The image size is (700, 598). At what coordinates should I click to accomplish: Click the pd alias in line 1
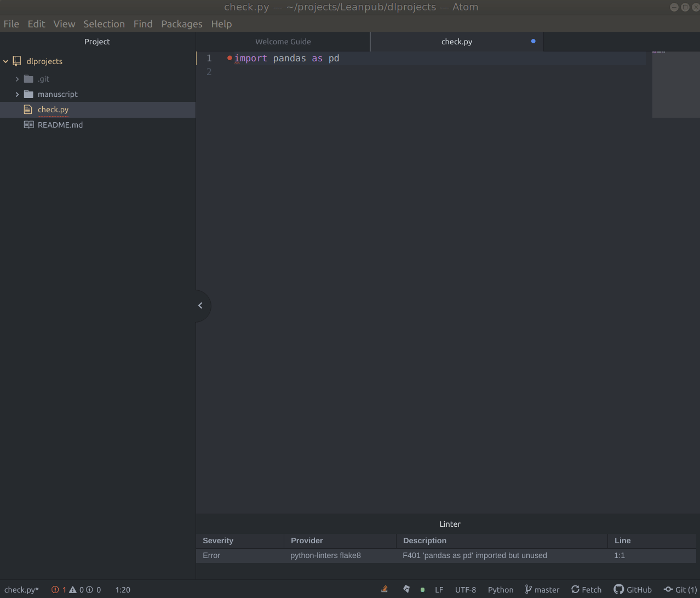(x=334, y=58)
